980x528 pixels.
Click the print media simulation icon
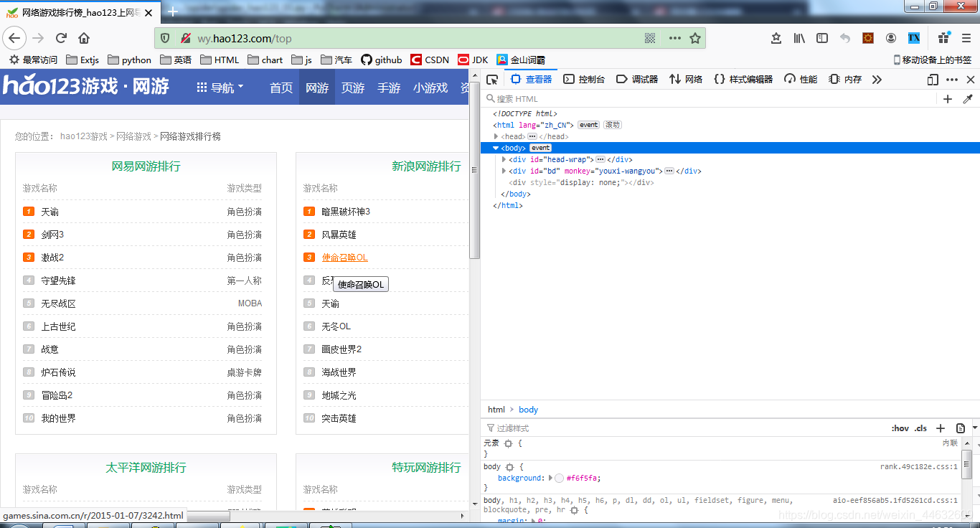click(961, 428)
